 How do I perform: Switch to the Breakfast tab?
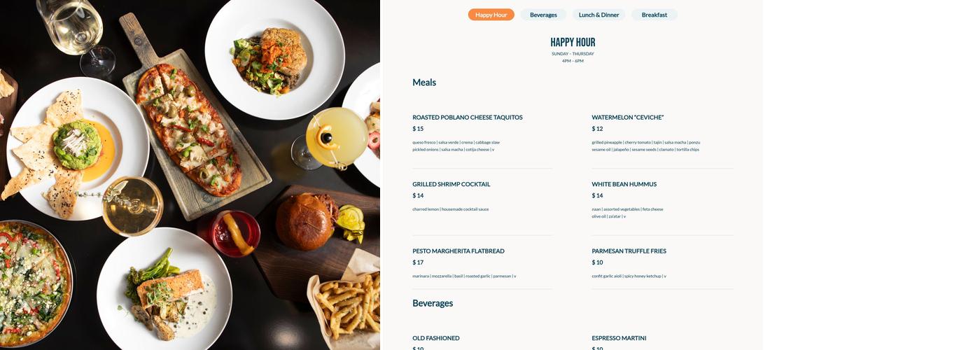pyautogui.click(x=654, y=15)
